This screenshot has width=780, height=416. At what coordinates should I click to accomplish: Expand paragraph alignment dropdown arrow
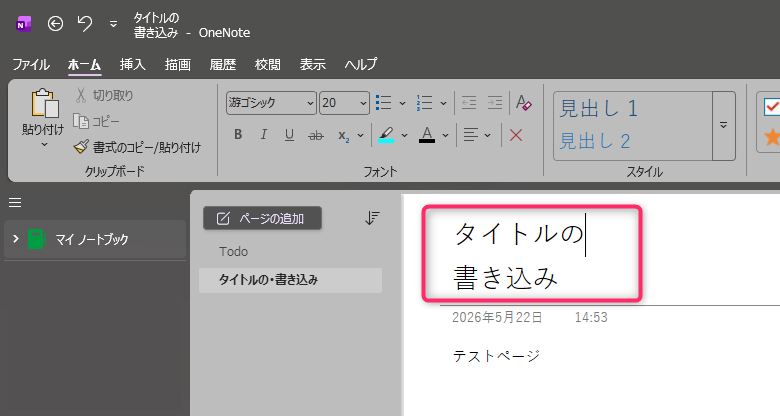pyautogui.click(x=488, y=135)
